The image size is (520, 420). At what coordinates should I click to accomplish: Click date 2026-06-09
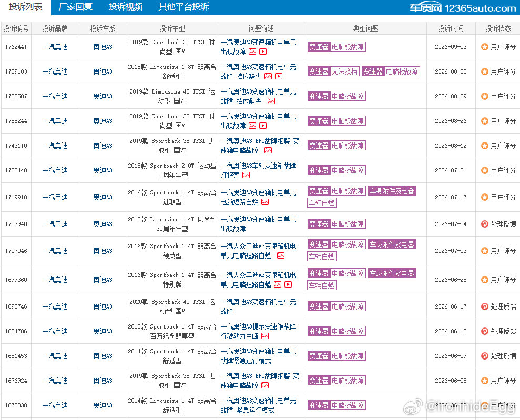pyautogui.click(x=451, y=356)
